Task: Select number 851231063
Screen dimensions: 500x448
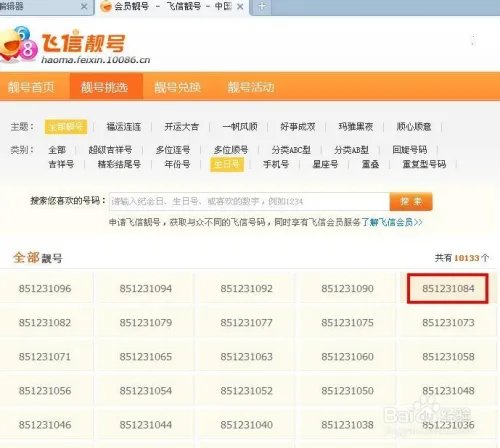Action: pos(247,357)
